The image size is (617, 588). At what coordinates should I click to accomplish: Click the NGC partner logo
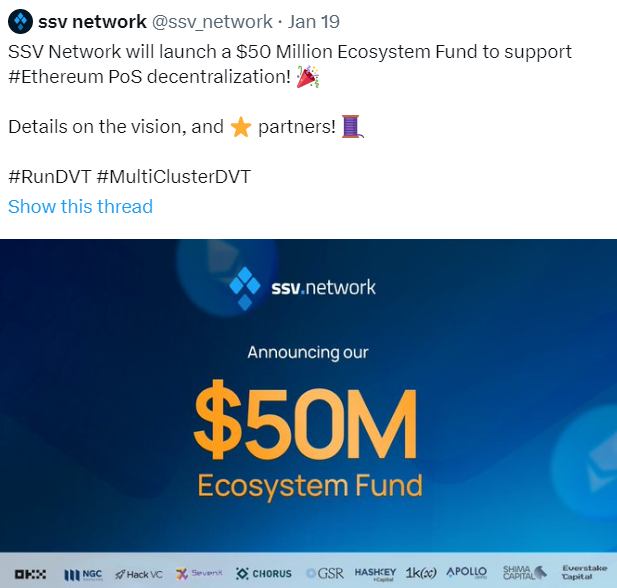point(83,575)
